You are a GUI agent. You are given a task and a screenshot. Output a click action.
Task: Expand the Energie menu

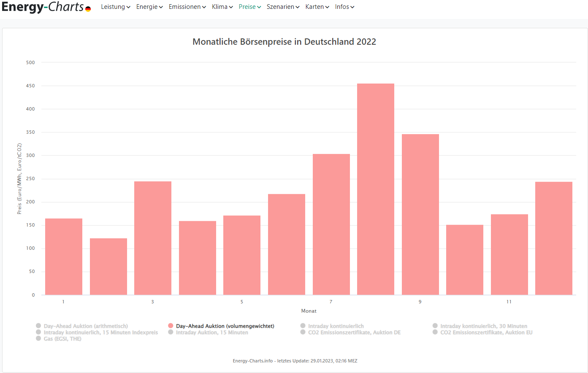coord(149,7)
